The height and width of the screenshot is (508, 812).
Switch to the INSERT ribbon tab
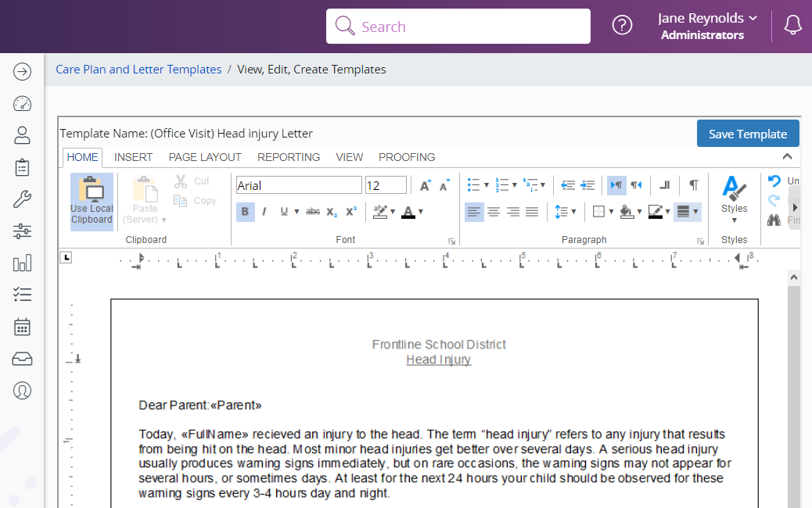(133, 157)
